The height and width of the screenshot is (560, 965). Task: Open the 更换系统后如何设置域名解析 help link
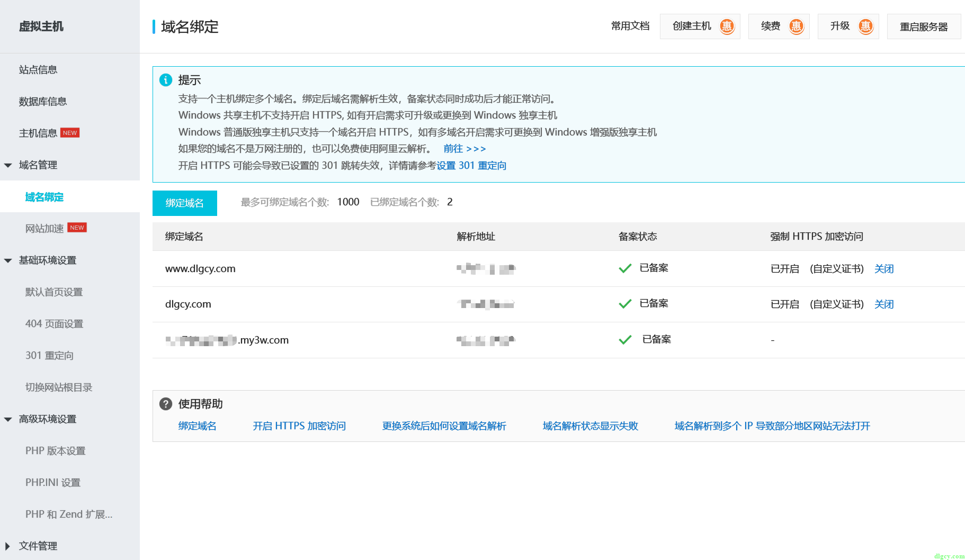point(444,426)
